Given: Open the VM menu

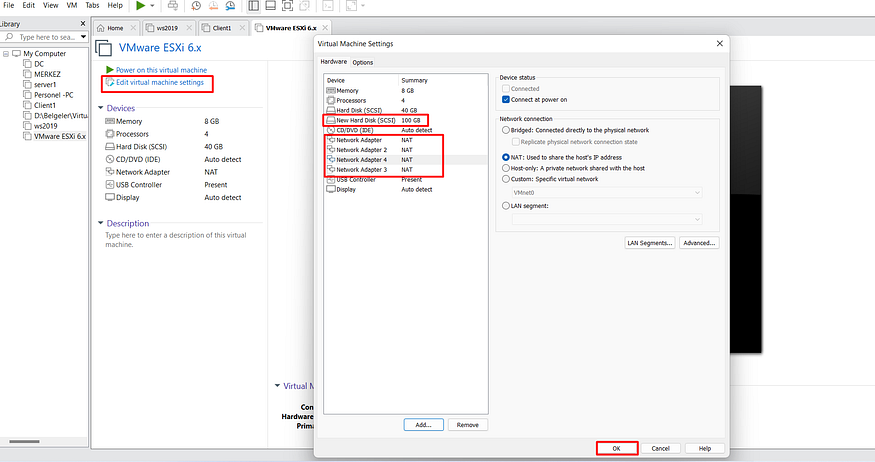Looking at the screenshot, I should click(x=72, y=5).
